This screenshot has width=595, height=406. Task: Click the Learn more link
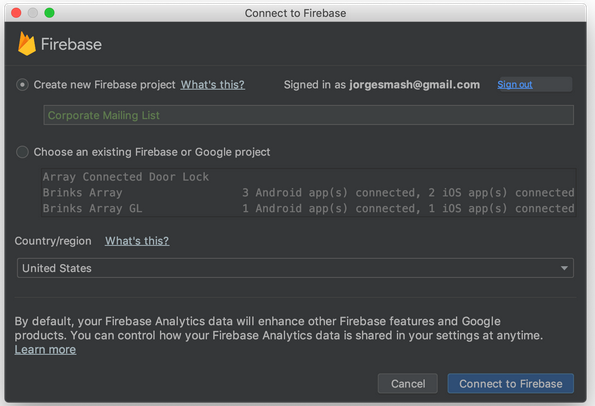pos(45,350)
